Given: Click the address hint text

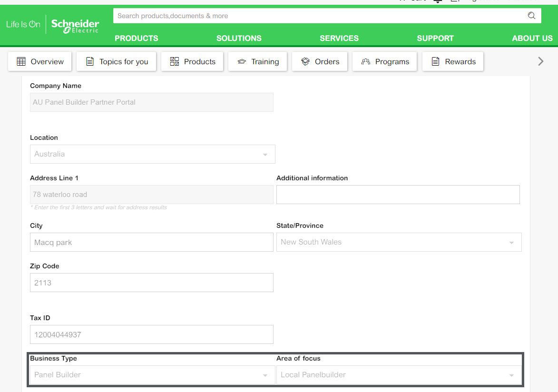Looking at the screenshot, I should click(98, 207).
